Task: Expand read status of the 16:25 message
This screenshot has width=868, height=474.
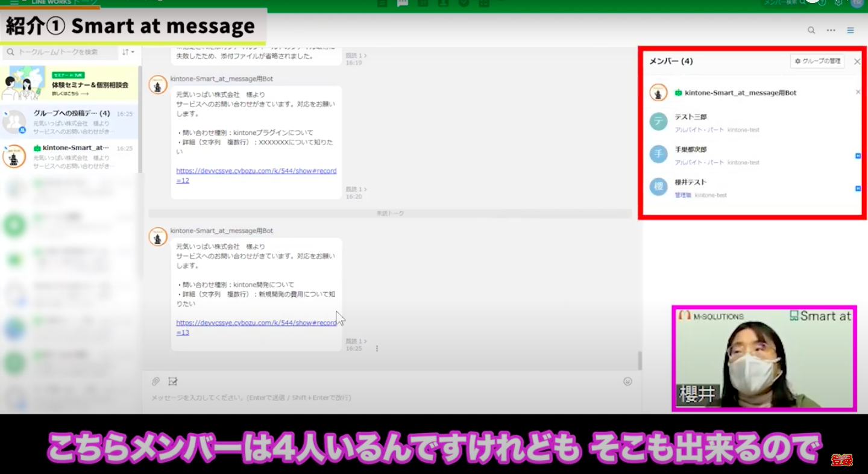Action: (x=356, y=341)
